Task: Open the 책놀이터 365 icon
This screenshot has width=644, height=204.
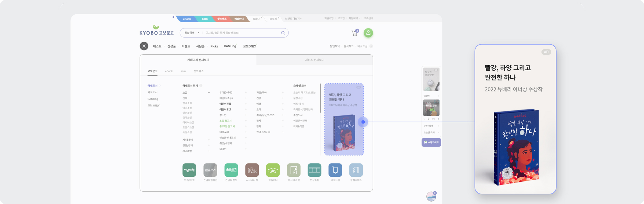Action: (x=273, y=170)
